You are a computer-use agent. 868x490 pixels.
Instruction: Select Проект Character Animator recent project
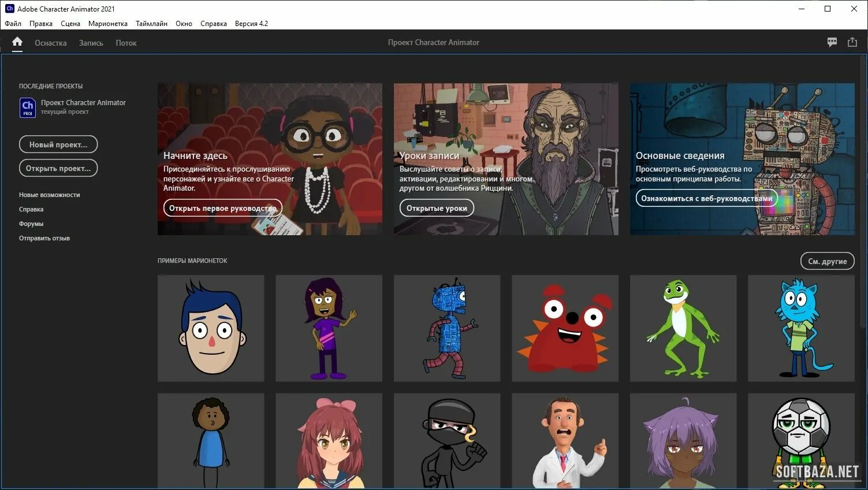tap(83, 102)
